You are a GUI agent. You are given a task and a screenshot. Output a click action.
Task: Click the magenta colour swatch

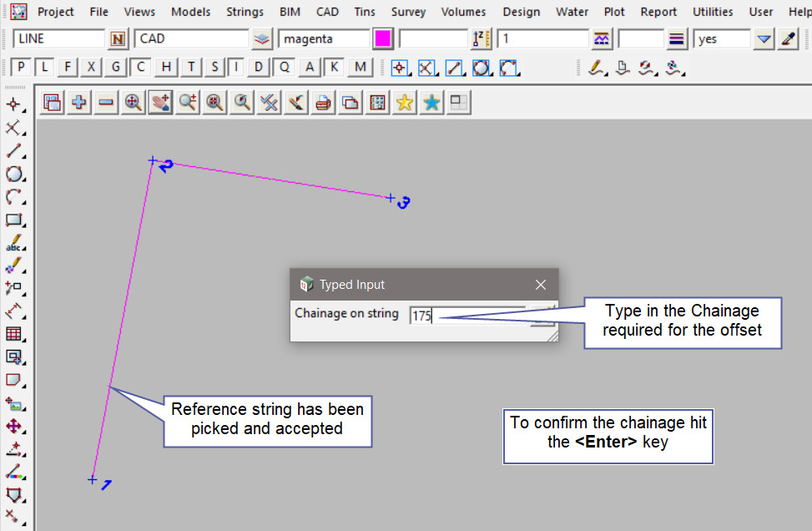coord(384,39)
